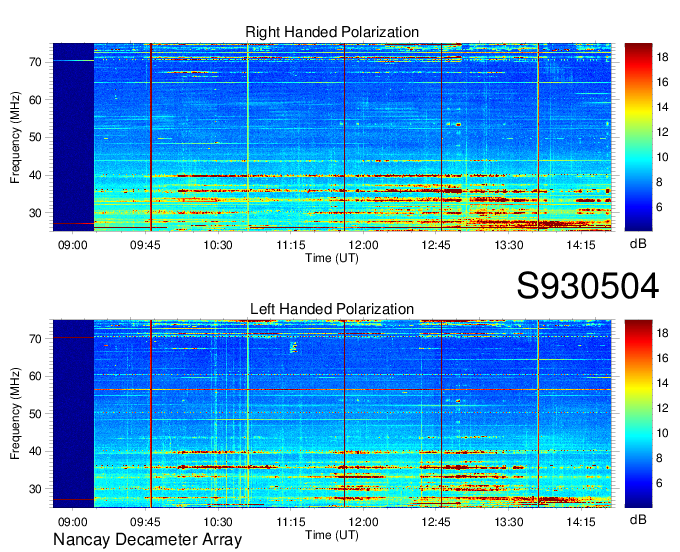Click the 30 MHz tick on Right Handed plot
The image size is (680, 552).
[35, 213]
